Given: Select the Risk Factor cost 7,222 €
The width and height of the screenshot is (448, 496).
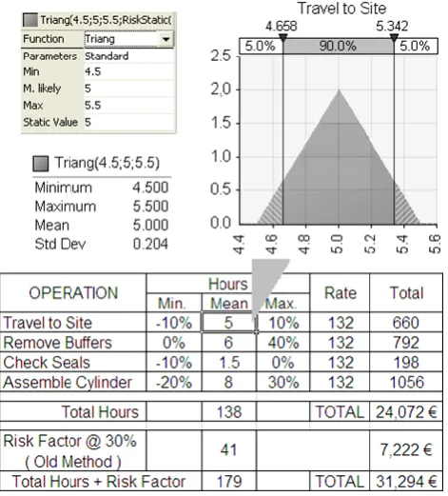Looking at the screenshot, I should click(x=406, y=450).
